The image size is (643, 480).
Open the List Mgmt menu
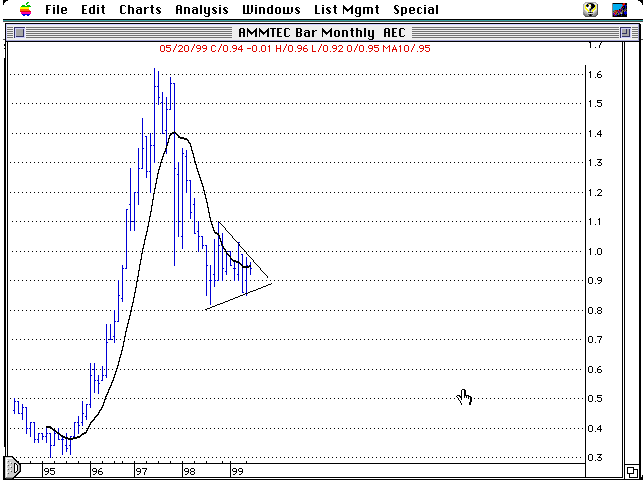[347, 10]
